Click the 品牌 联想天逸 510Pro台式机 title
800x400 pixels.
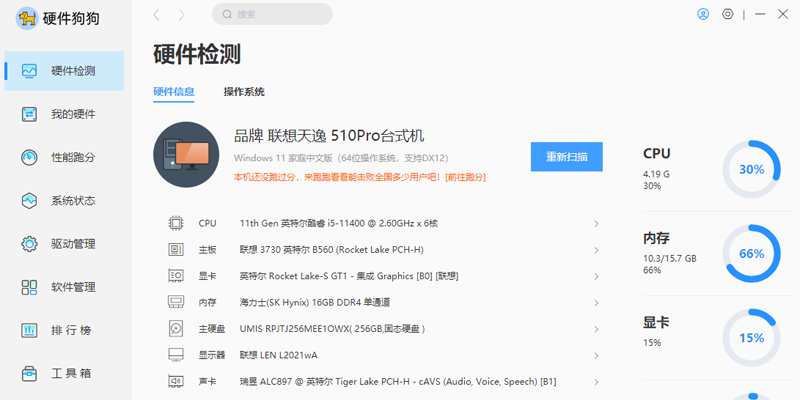tap(329, 136)
